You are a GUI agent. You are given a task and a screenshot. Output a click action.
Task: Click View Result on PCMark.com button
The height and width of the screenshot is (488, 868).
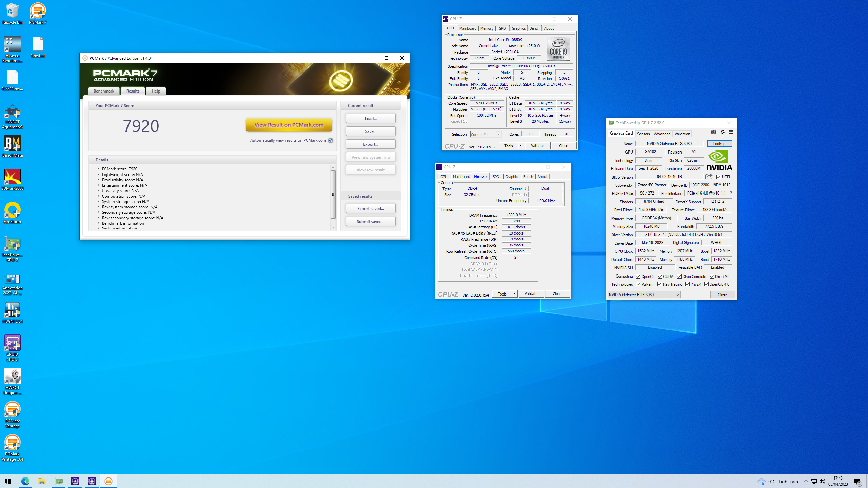[289, 125]
